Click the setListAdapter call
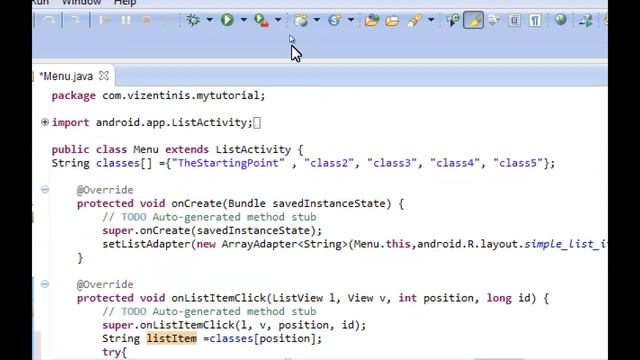This screenshot has width=640, height=360. [146, 244]
